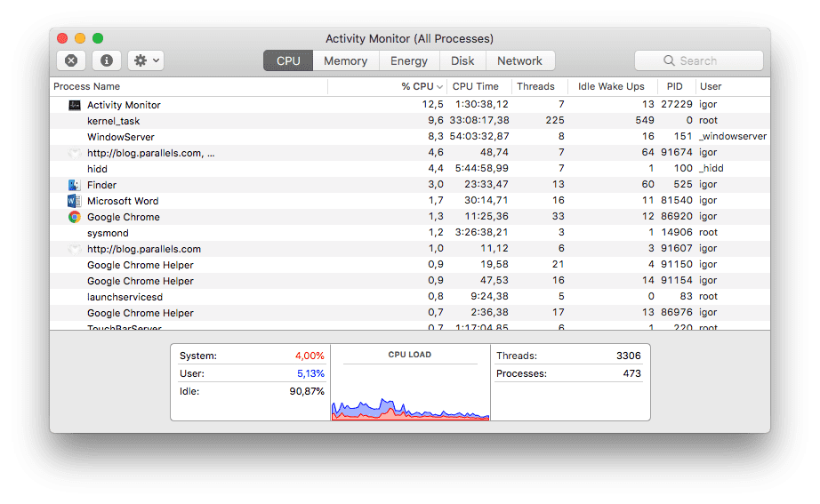The height and width of the screenshot is (504, 820).
Task: Show the Network tab
Action: (519, 60)
